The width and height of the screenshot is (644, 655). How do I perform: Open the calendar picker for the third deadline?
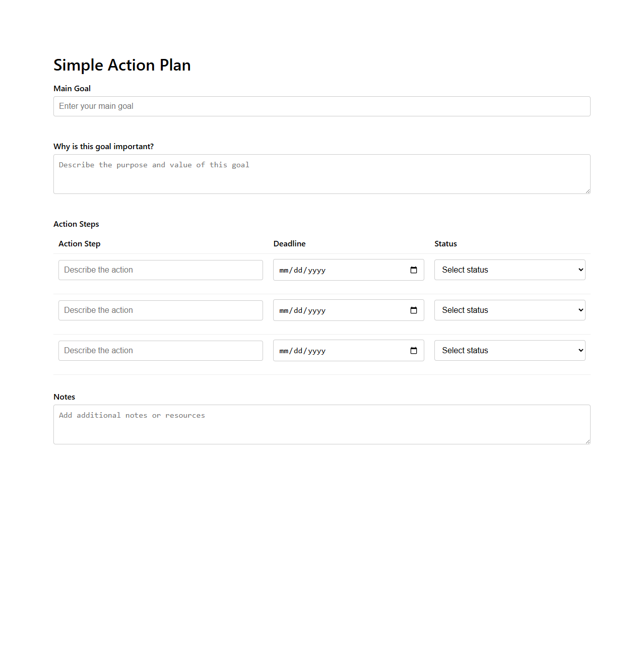(x=413, y=350)
